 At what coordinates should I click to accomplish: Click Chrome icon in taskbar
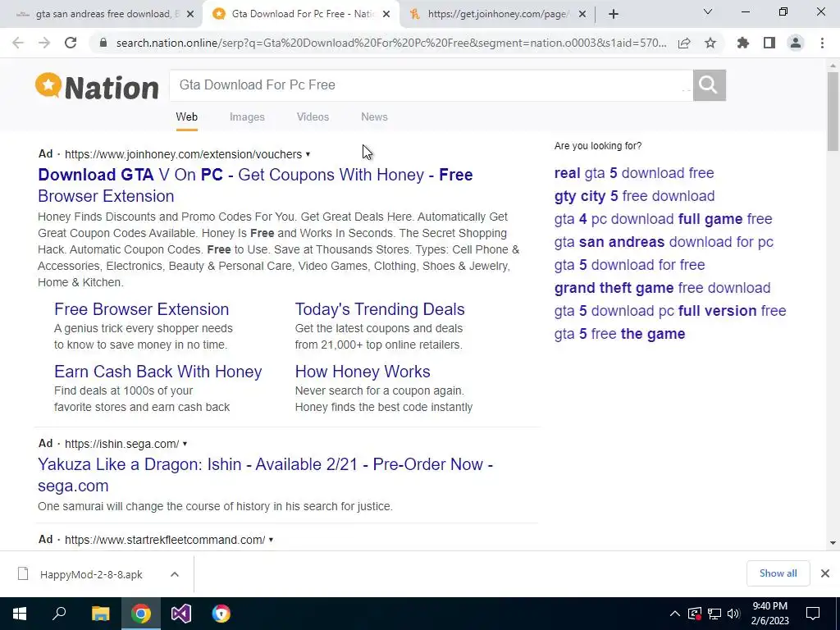[x=141, y=614]
